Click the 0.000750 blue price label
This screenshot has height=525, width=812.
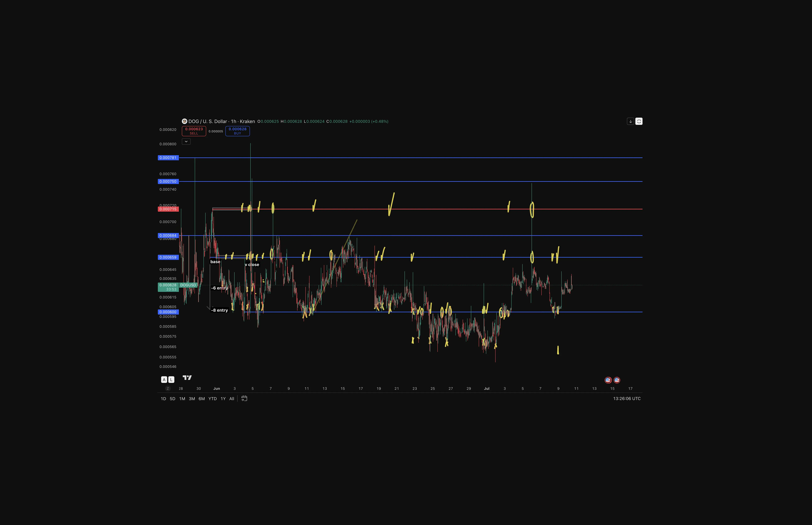click(x=168, y=181)
